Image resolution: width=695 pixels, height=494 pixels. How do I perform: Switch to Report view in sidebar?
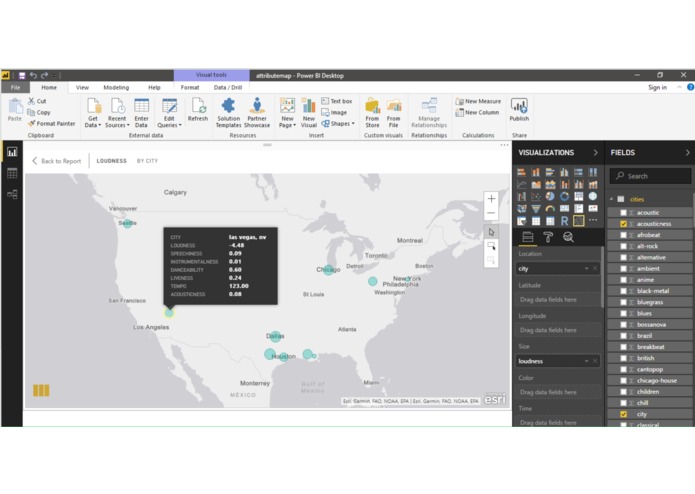point(12,152)
